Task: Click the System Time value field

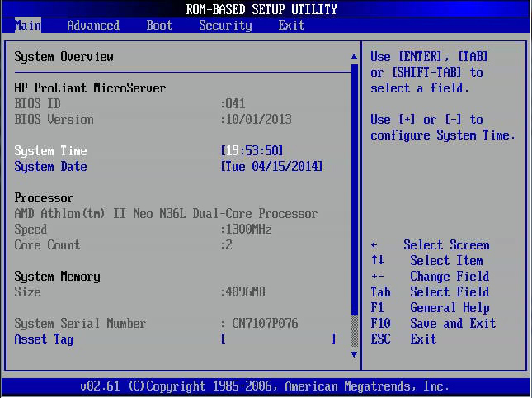Action: [x=252, y=150]
